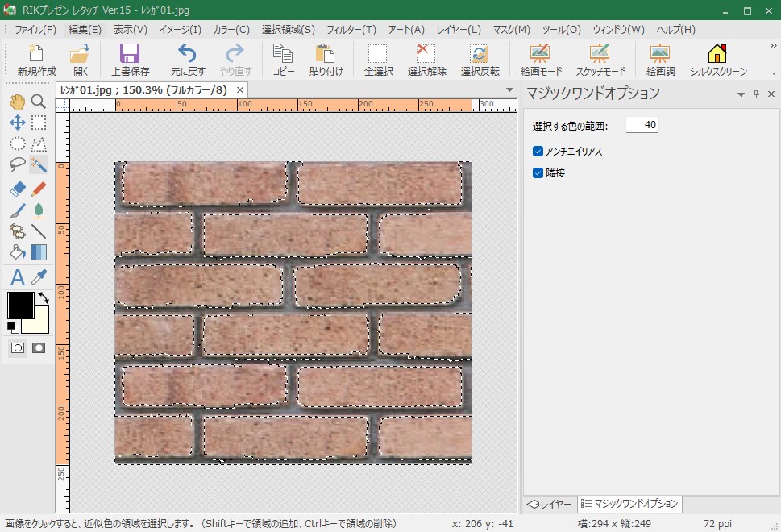Uncheck the 隣接 checkbox

(x=538, y=172)
